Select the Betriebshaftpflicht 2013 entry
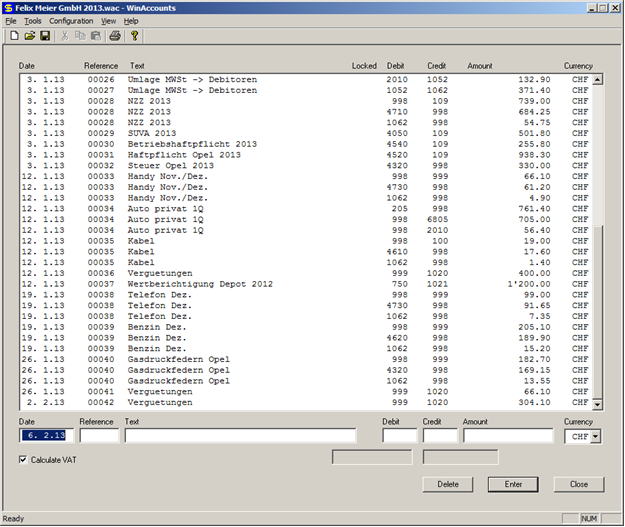This screenshot has height=527, width=625. tap(306, 144)
